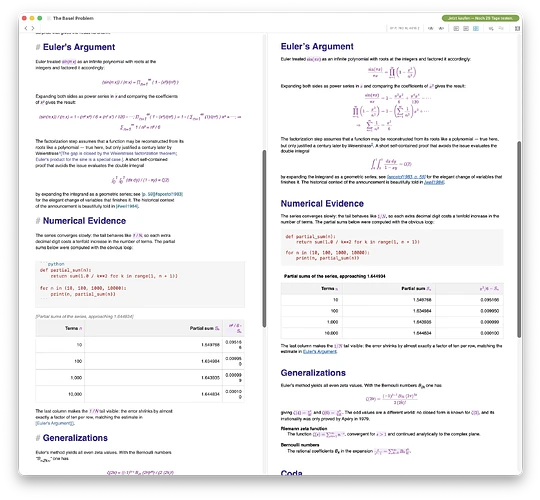The image size is (540, 500).
Task: Open the weil1984 citation link in preview
Action: click(434, 182)
